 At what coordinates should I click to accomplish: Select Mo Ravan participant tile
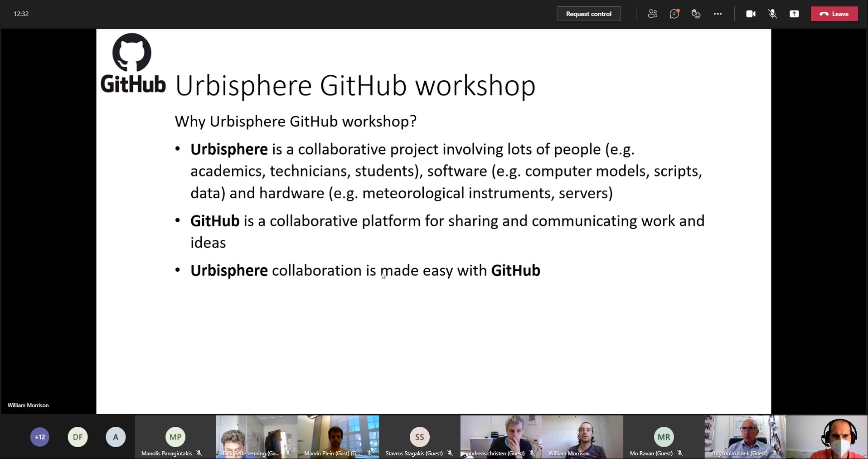(x=664, y=437)
